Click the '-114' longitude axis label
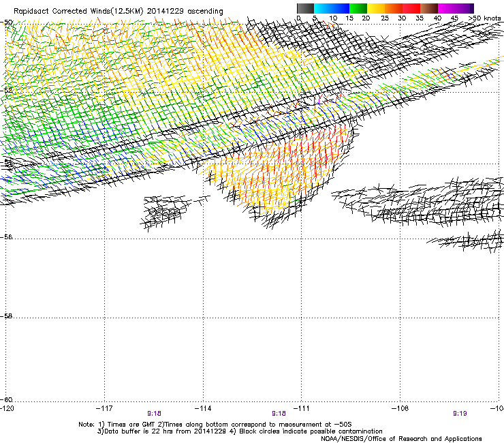 pos(203,408)
